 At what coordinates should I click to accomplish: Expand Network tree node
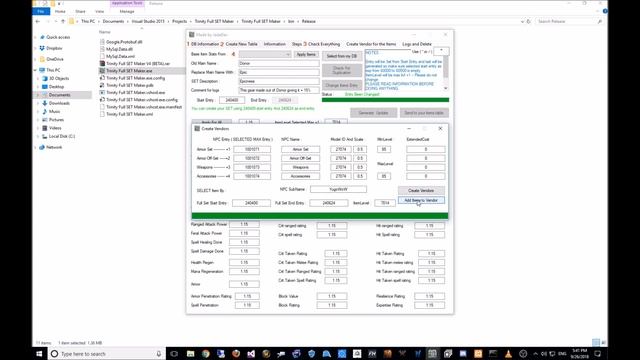[x=36, y=147]
